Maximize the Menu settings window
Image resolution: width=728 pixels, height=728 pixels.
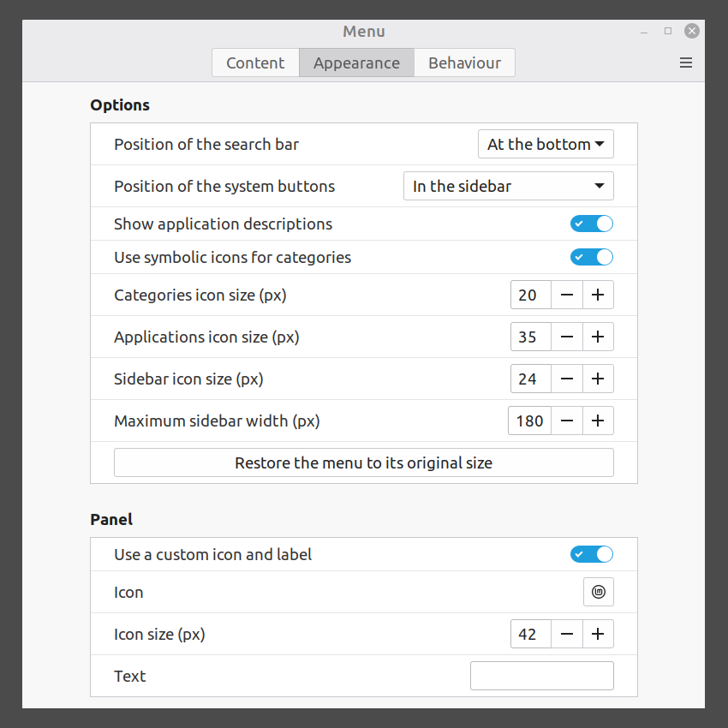(668, 31)
